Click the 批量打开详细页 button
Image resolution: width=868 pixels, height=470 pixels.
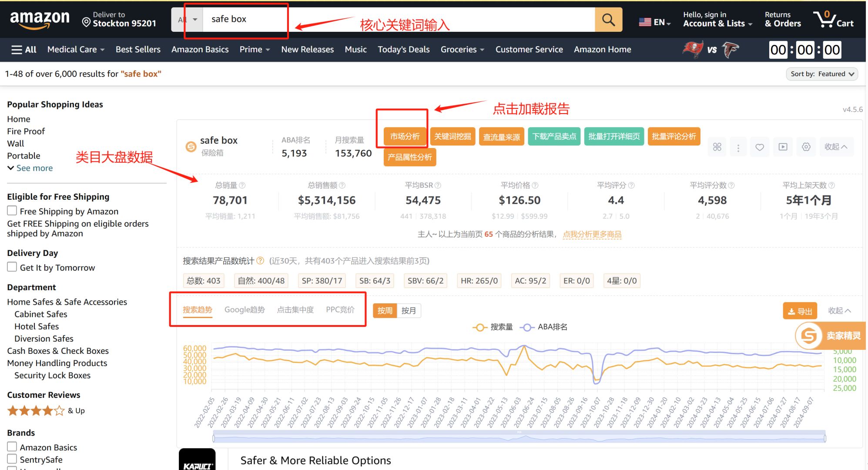click(614, 137)
